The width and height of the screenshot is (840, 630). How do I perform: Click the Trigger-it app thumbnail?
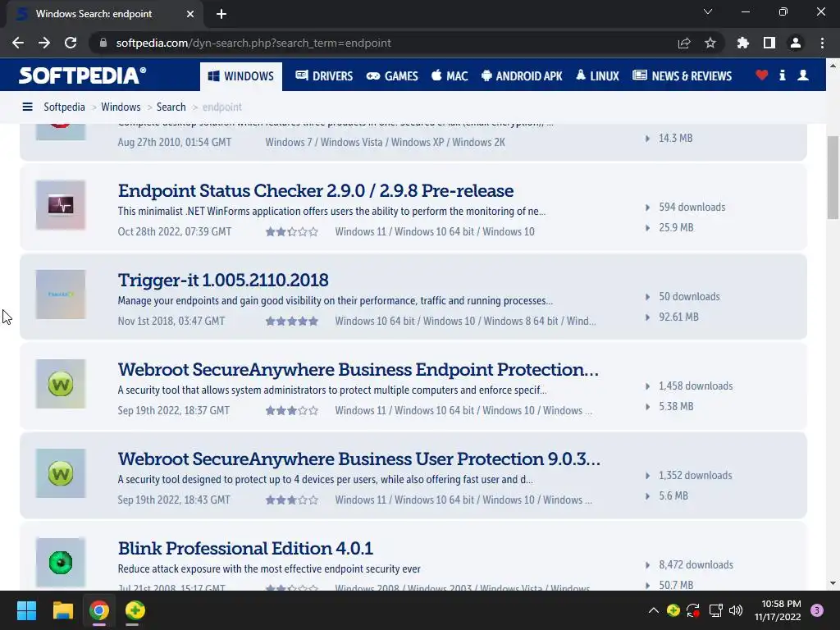tap(61, 294)
